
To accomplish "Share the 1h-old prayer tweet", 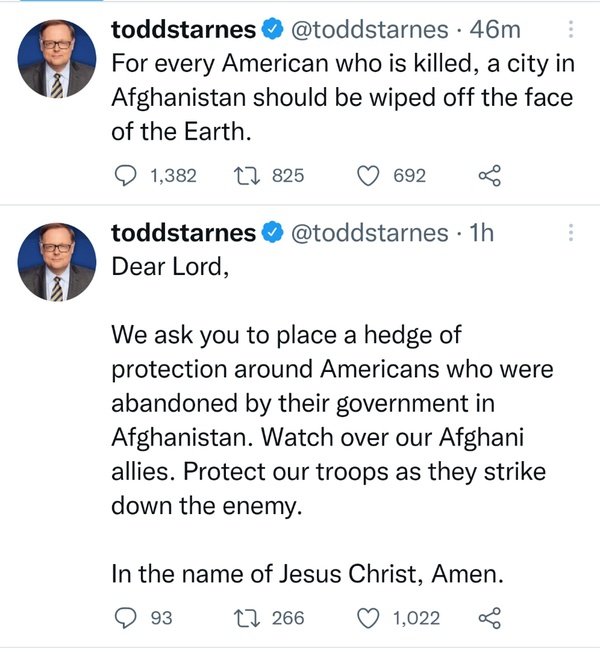I will tap(489, 618).
